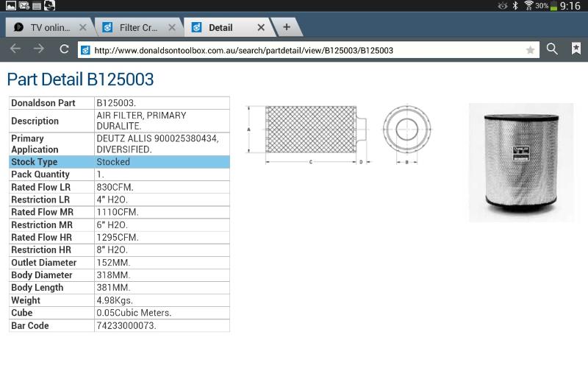Image resolution: width=588 pixels, height=368 pixels.
Task: Select the 4" H2O. restriction value
Action: [x=112, y=199]
